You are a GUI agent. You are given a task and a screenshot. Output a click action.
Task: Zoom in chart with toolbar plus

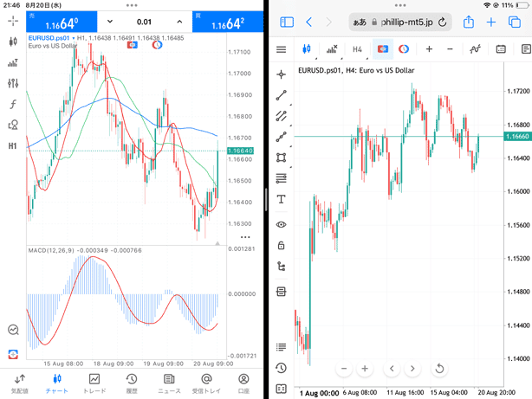429,49
